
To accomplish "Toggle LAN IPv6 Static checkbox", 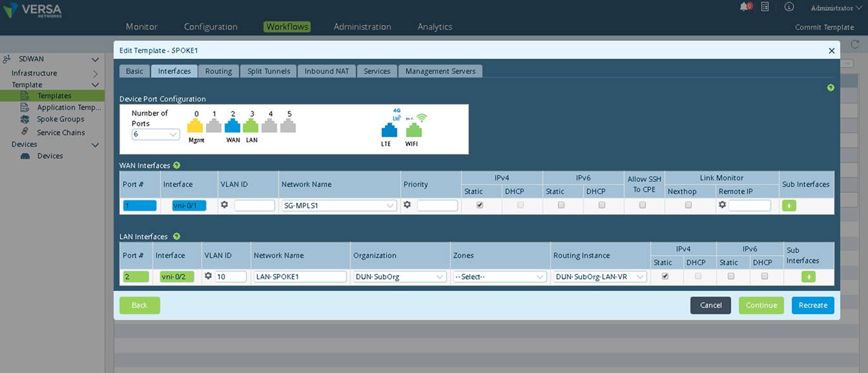I will (731, 276).
